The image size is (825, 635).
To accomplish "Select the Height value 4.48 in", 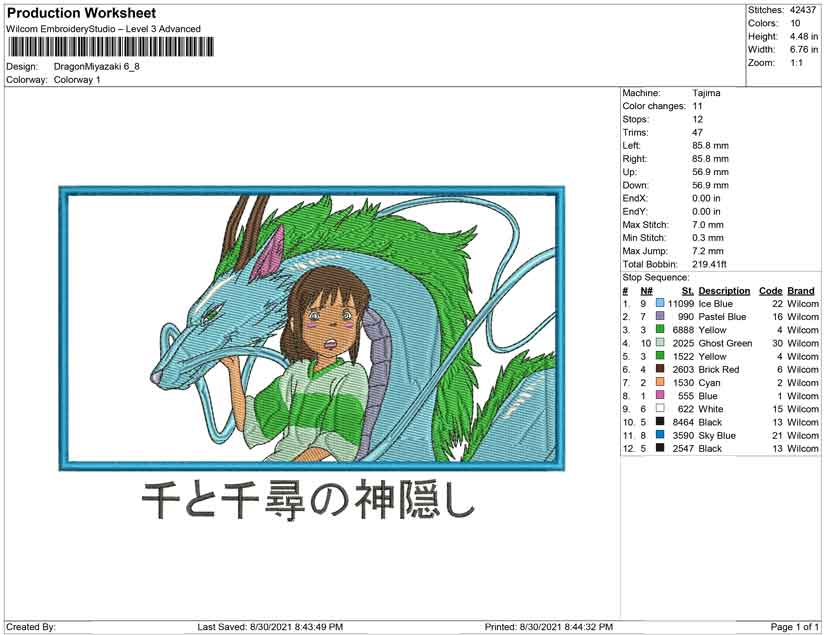I will pyautogui.click(x=803, y=36).
